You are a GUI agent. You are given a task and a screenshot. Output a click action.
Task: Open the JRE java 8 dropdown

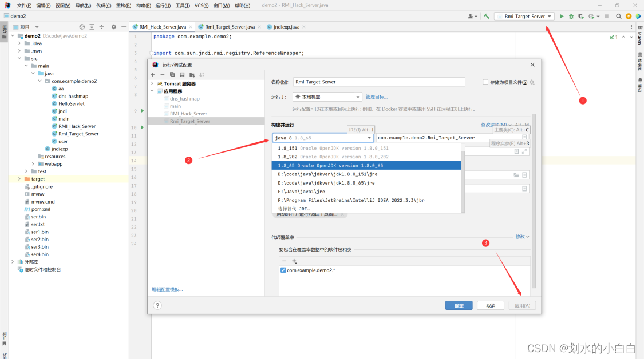pos(323,138)
